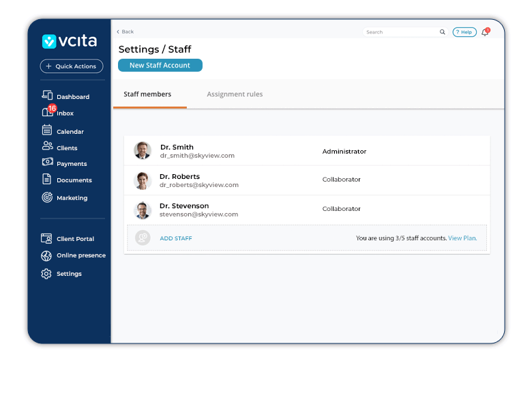
Task: Go to Clients section icon
Action: pyautogui.click(x=47, y=147)
